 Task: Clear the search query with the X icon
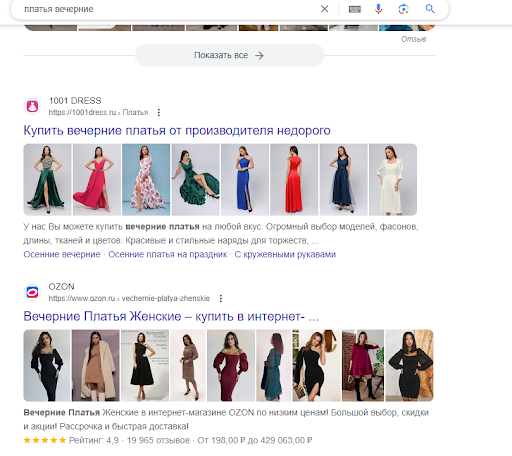[x=324, y=9]
